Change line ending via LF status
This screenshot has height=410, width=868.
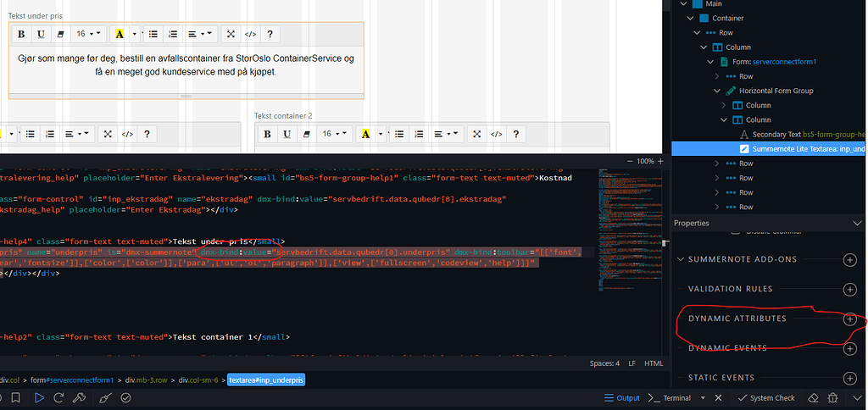click(x=632, y=363)
